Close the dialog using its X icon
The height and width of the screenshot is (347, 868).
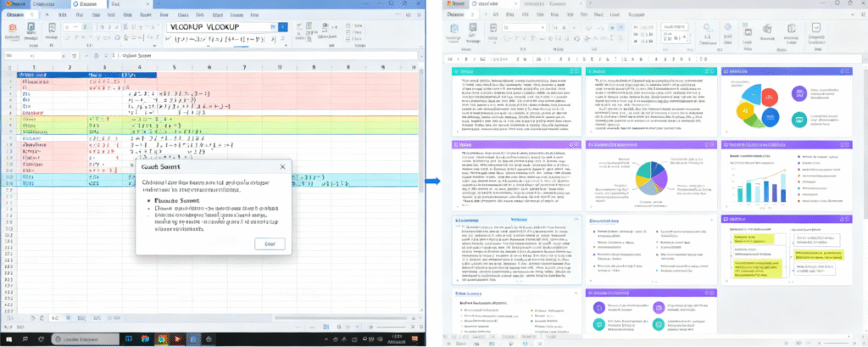coord(284,167)
